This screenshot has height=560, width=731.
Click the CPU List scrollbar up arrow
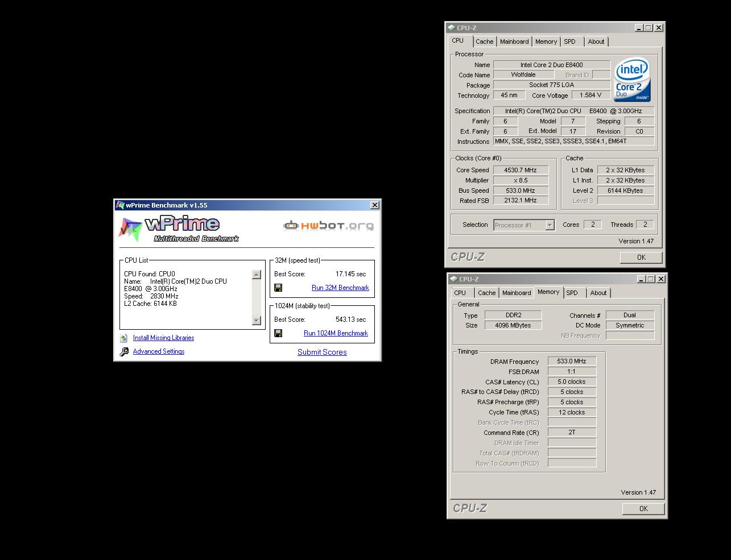coord(257,275)
